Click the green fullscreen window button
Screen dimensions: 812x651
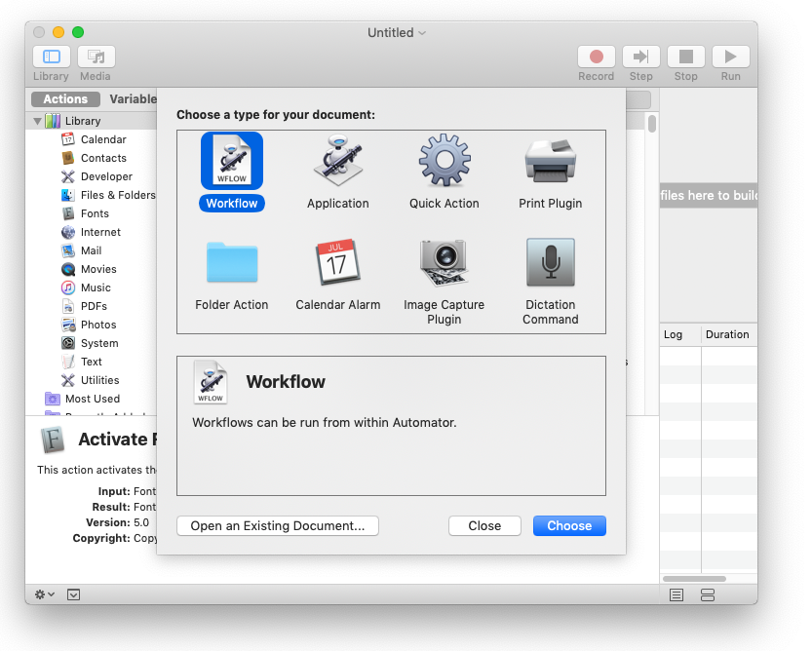pos(78,32)
